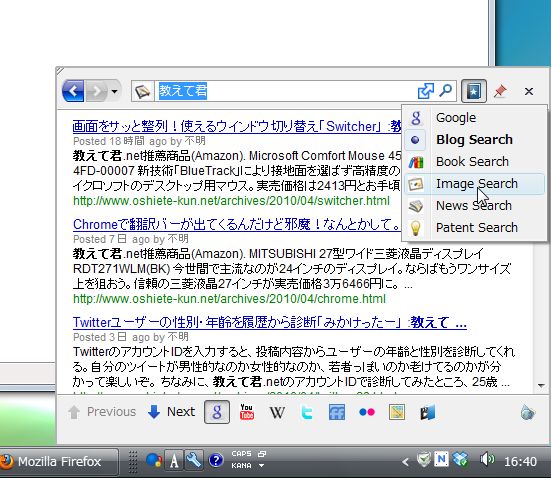Toggle the CAPS indicator on language bar
Screen dimensions: 551x478
[241, 454]
